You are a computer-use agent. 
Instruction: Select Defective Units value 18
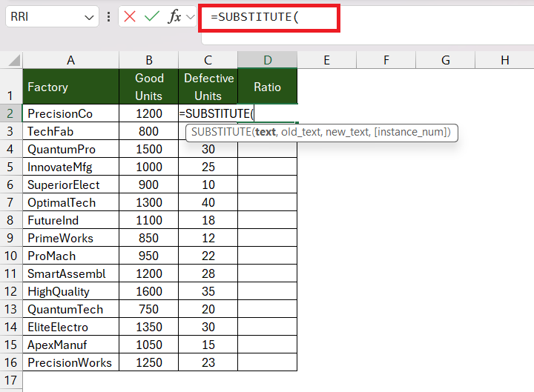[208, 220]
